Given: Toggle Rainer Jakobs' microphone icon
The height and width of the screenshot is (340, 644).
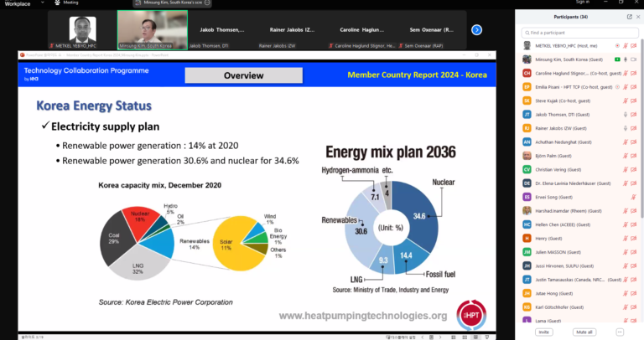Looking at the screenshot, I should click(626, 128).
